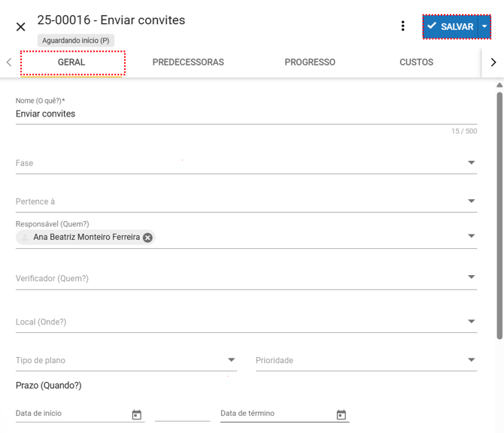
Task: Open the Predecessoras tab
Action: point(188,62)
